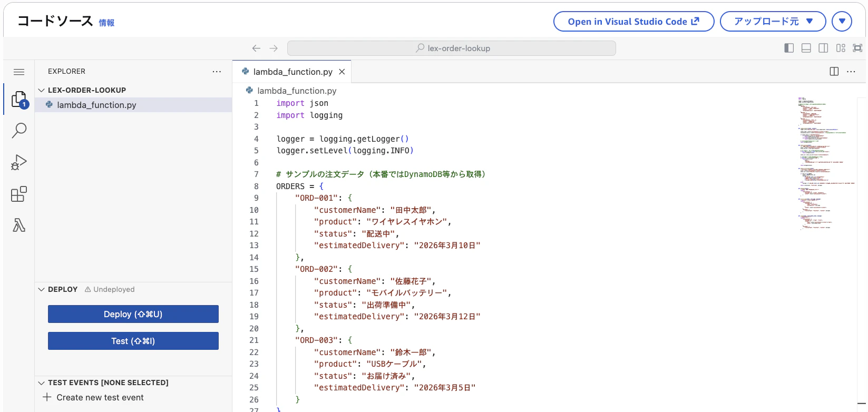The image size is (868, 412).
Task: Open the hamburger application menu
Action: click(x=19, y=72)
